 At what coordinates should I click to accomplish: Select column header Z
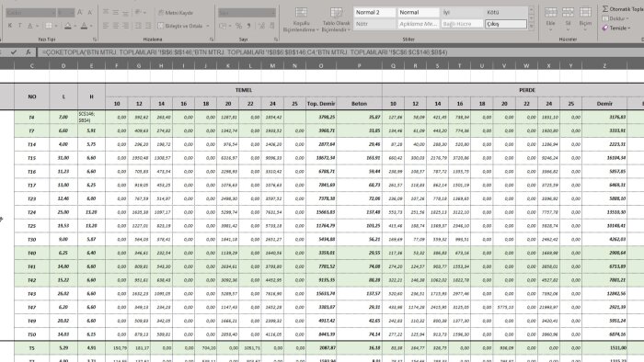point(604,65)
